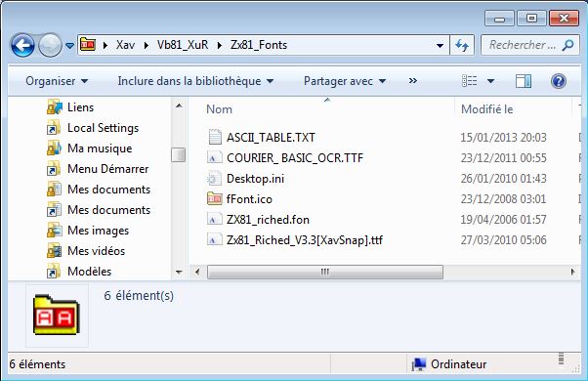Click the Back navigation arrow

point(22,45)
